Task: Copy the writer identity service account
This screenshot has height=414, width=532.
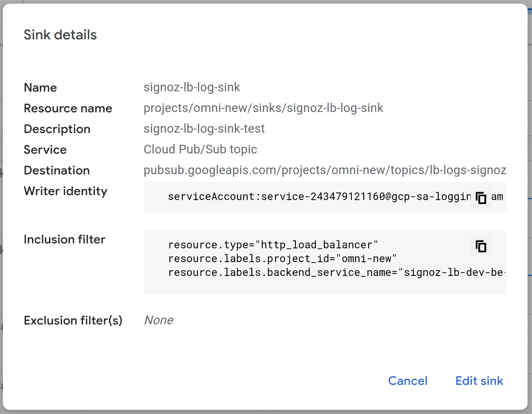Action: (481, 197)
